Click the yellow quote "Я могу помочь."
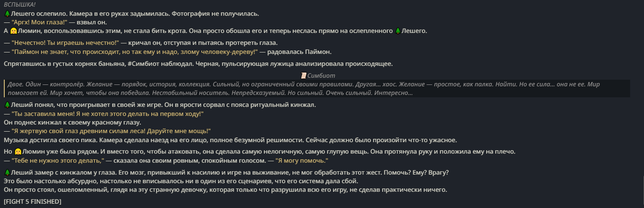The width and height of the screenshot is (644, 208). 302,160
